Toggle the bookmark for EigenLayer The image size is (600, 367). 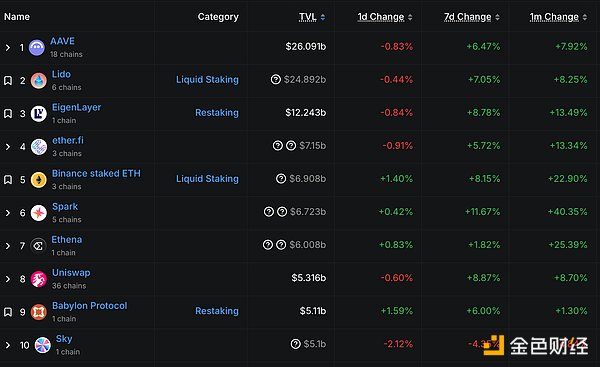[x=8, y=114]
